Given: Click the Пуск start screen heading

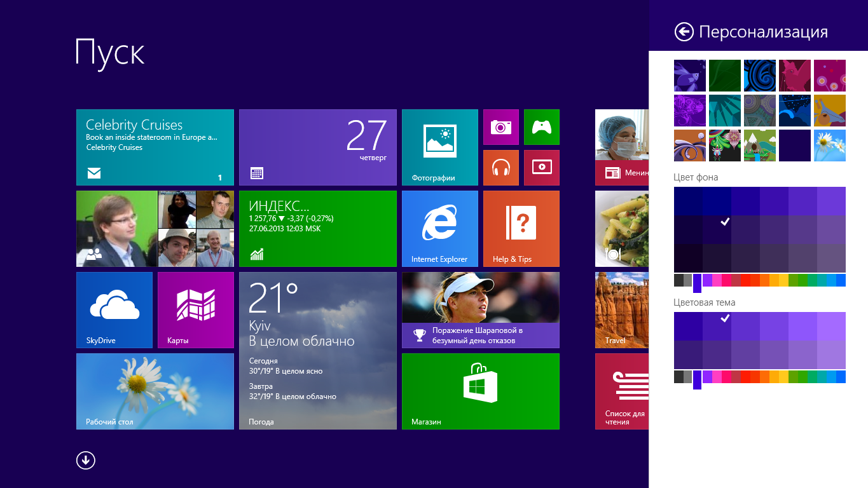Looking at the screenshot, I should [110, 52].
